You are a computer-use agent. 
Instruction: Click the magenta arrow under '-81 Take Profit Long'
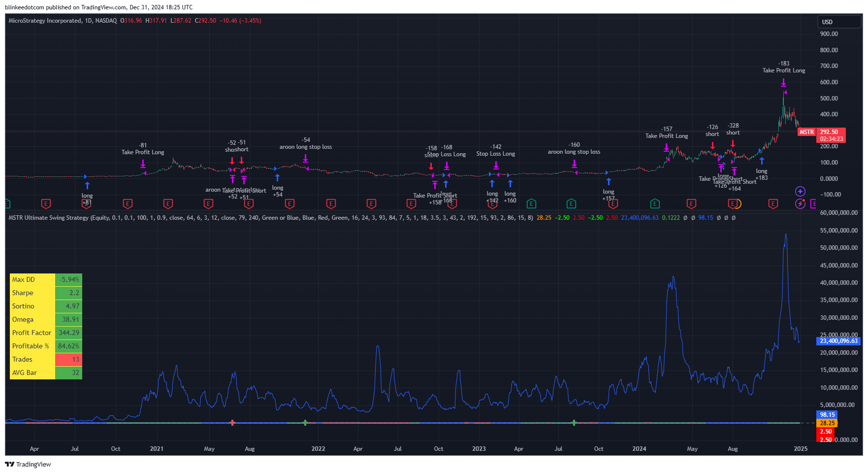point(143,164)
